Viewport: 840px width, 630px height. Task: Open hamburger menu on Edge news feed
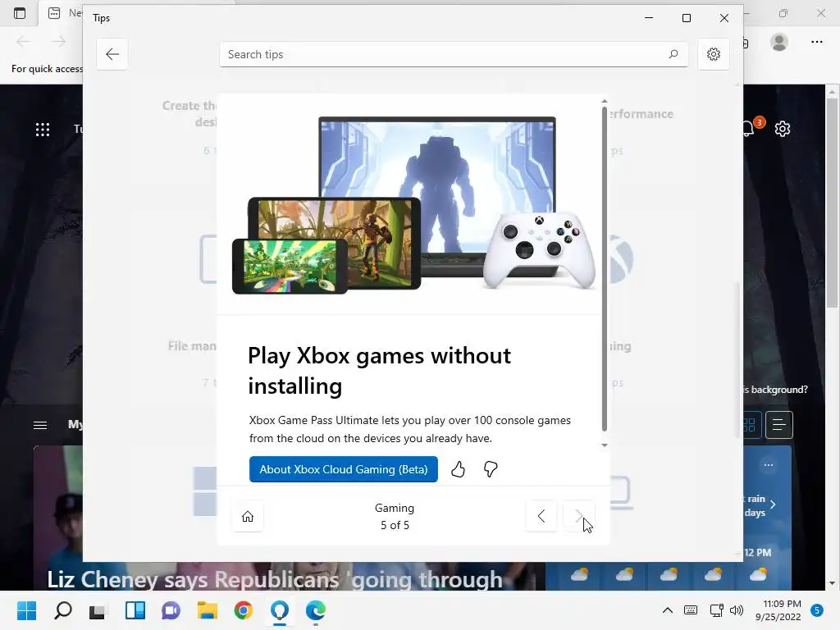point(40,426)
